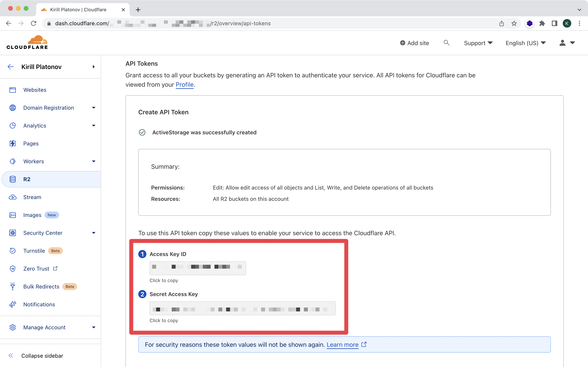Expand Security Center submenu arrow
This screenshot has width=588, height=367.
94,233
